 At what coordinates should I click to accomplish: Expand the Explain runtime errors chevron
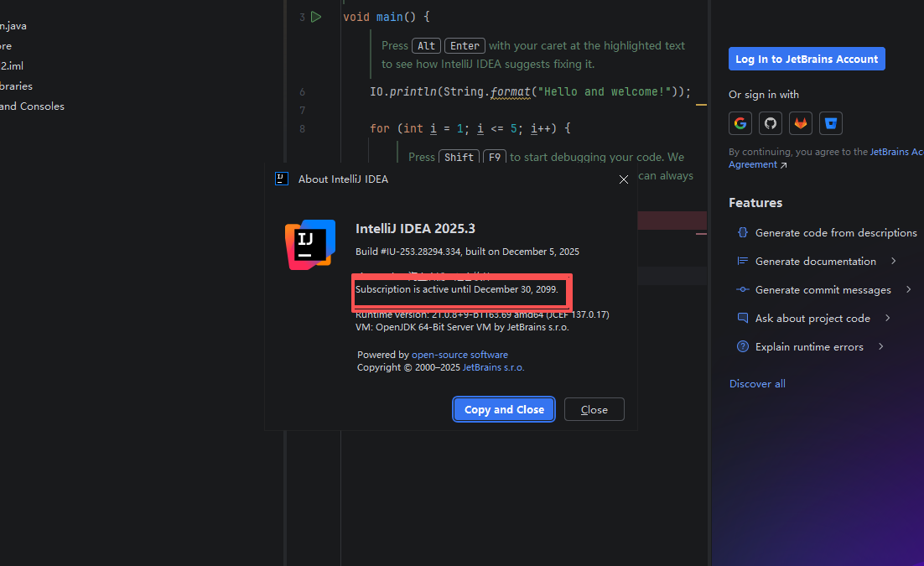pyautogui.click(x=881, y=346)
